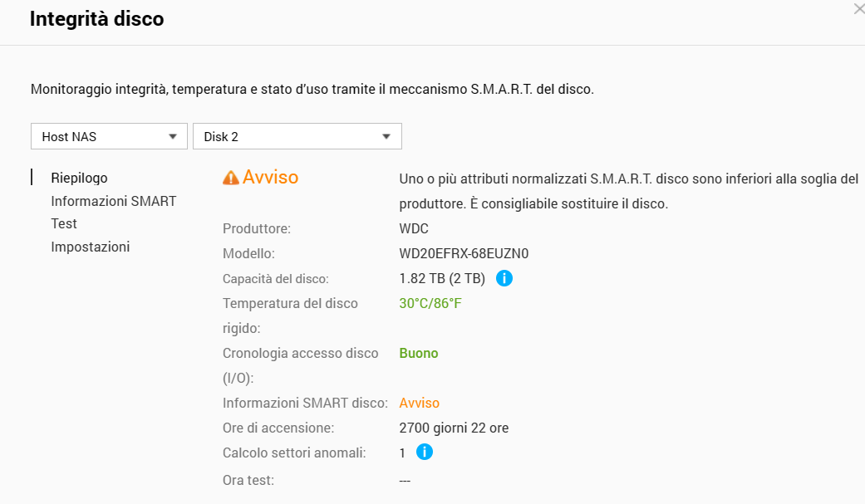Click the green Buono I/O status
Viewport: 865px width, 504px height.
point(419,353)
